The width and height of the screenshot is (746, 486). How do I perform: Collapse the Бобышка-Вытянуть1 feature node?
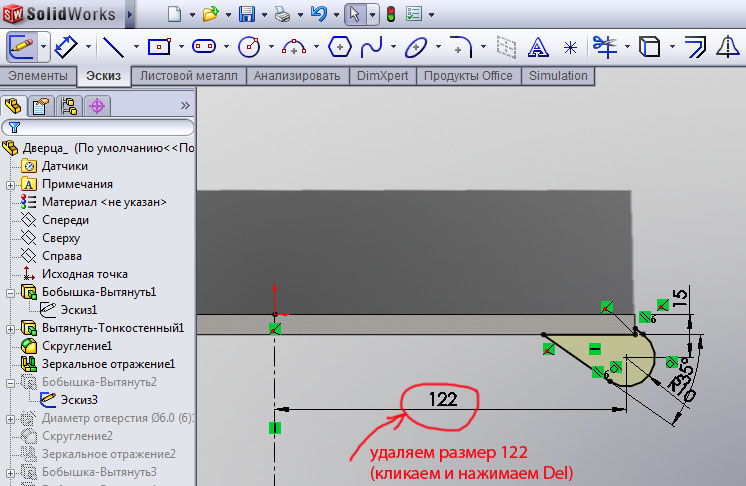[10, 292]
